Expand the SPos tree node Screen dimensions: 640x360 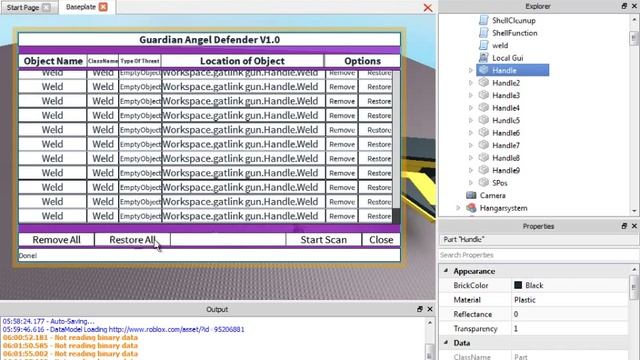click(470, 182)
